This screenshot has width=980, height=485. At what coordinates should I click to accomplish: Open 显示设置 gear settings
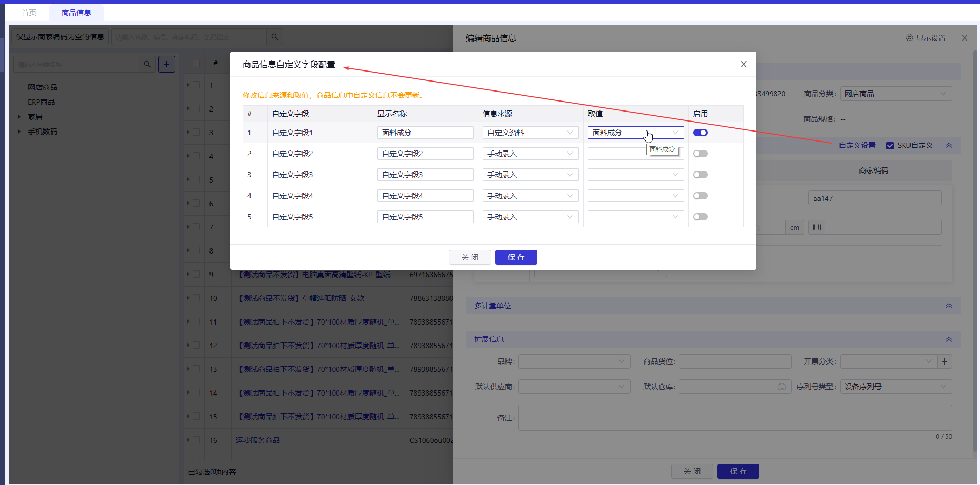[x=926, y=38]
